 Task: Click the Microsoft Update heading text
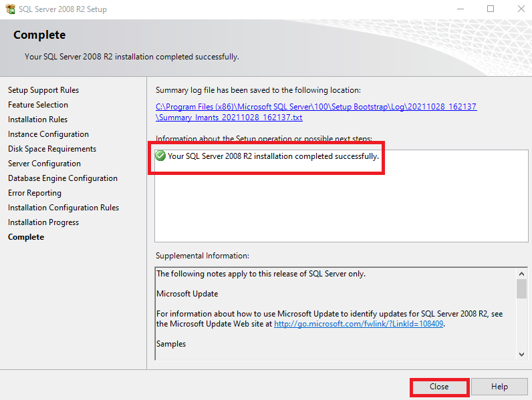[x=187, y=294]
